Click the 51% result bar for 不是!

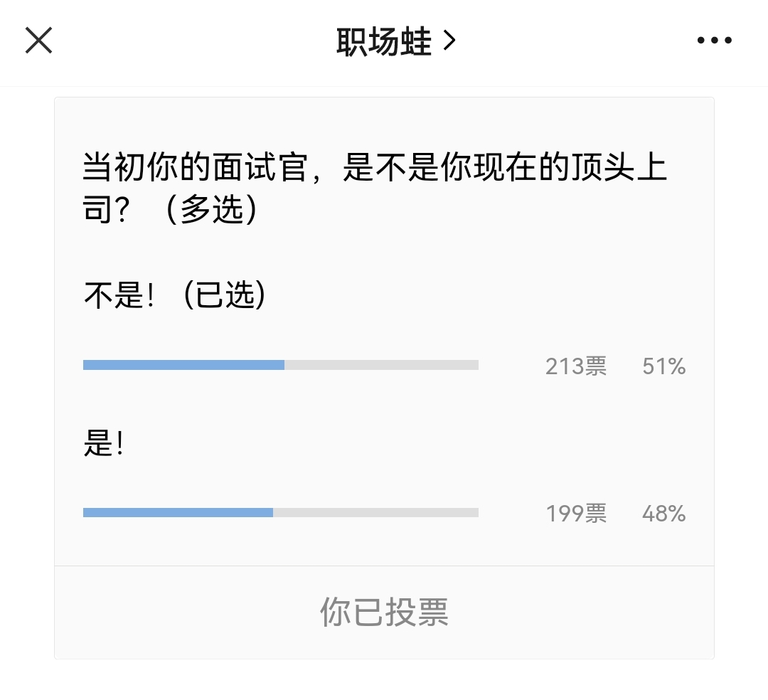click(x=281, y=365)
